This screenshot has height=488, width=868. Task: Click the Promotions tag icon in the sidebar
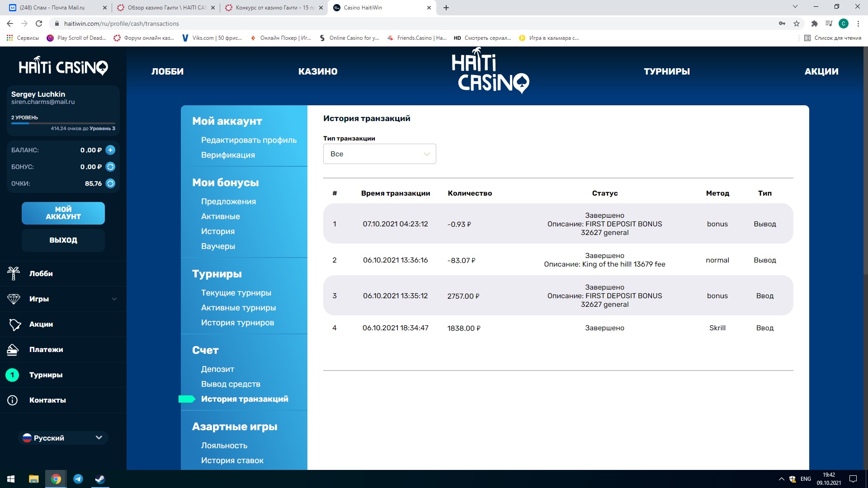click(14, 324)
